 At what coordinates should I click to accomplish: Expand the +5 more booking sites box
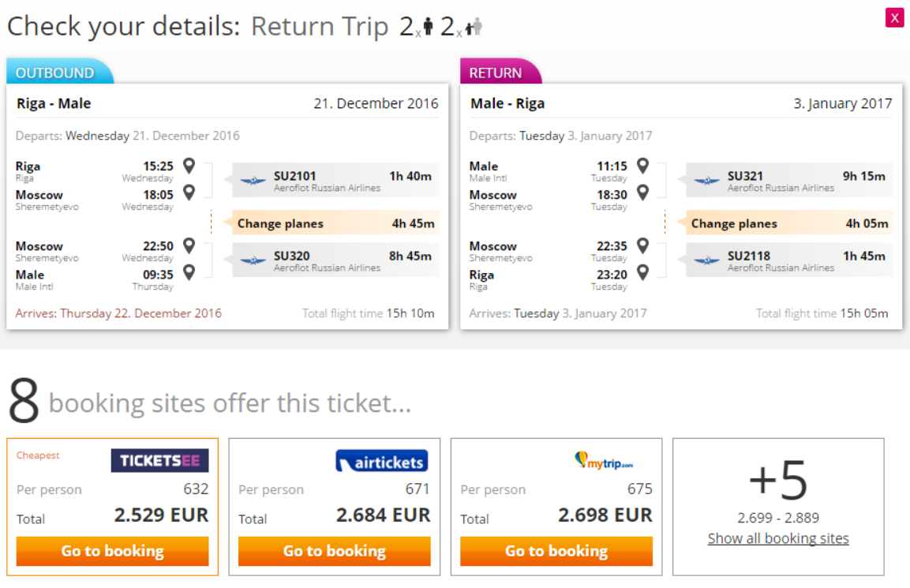(778, 480)
